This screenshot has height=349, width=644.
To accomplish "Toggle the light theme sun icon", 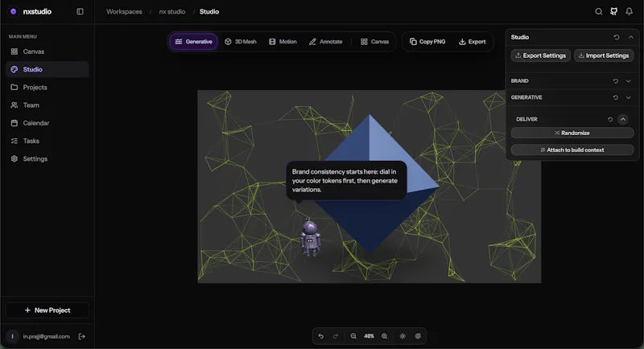I will point(402,336).
